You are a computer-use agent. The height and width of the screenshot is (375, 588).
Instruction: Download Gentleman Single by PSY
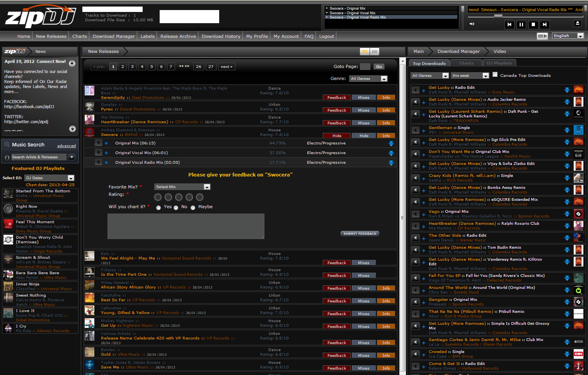click(567, 130)
